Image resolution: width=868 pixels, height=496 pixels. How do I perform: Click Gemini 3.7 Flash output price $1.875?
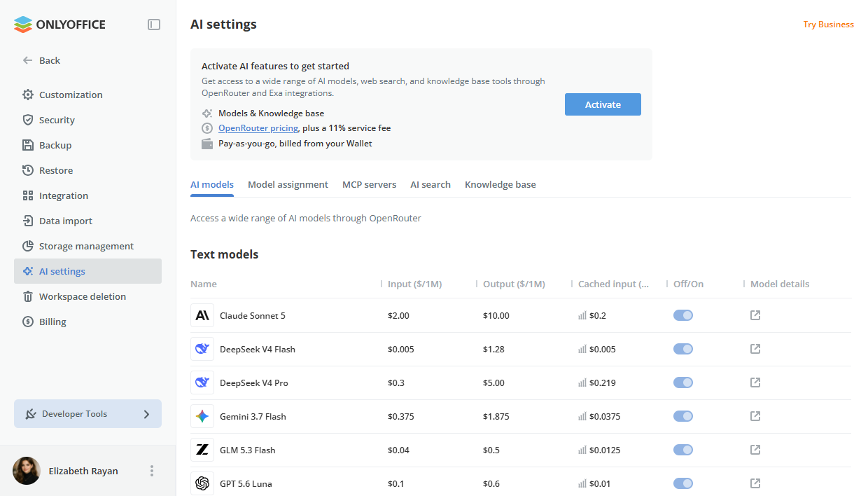pos(496,416)
